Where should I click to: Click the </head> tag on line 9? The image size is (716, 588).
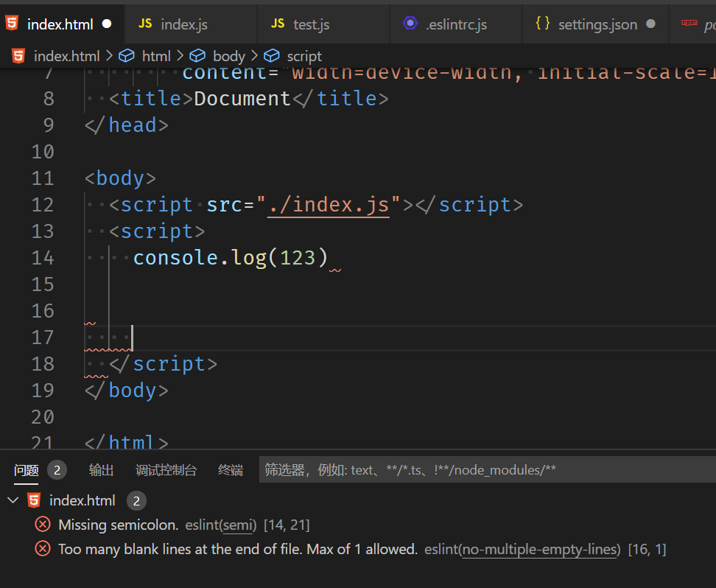pos(127,125)
